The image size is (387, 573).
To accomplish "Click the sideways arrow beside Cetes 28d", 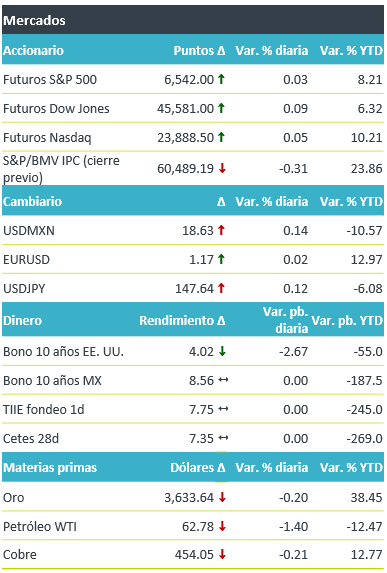I will pos(223,438).
